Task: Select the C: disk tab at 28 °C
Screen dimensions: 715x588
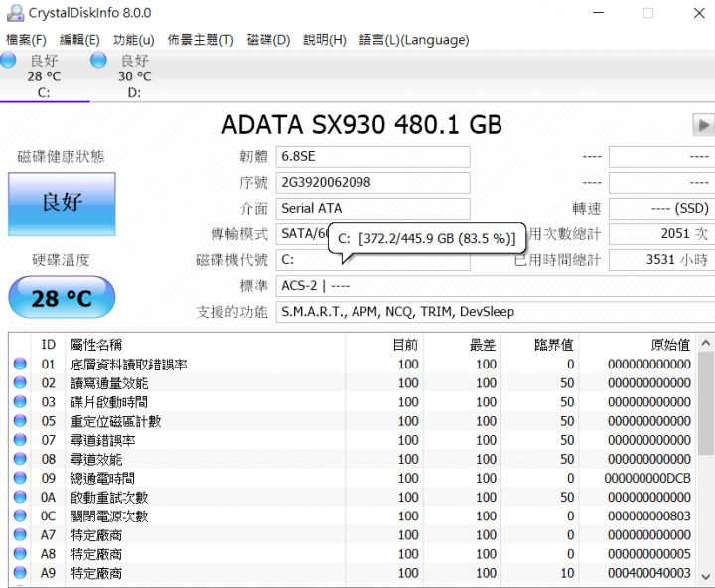Action: click(x=44, y=76)
